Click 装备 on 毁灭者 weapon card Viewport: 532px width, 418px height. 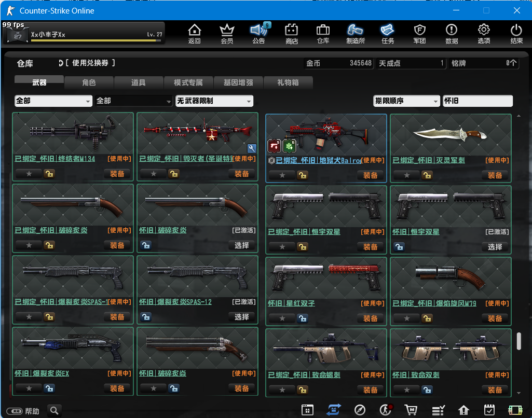pyautogui.click(x=241, y=174)
